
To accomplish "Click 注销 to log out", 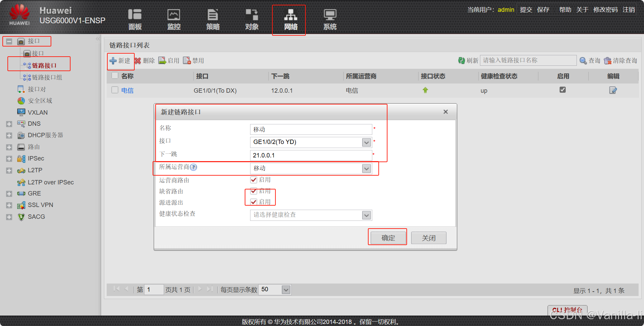I will click(629, 10).
